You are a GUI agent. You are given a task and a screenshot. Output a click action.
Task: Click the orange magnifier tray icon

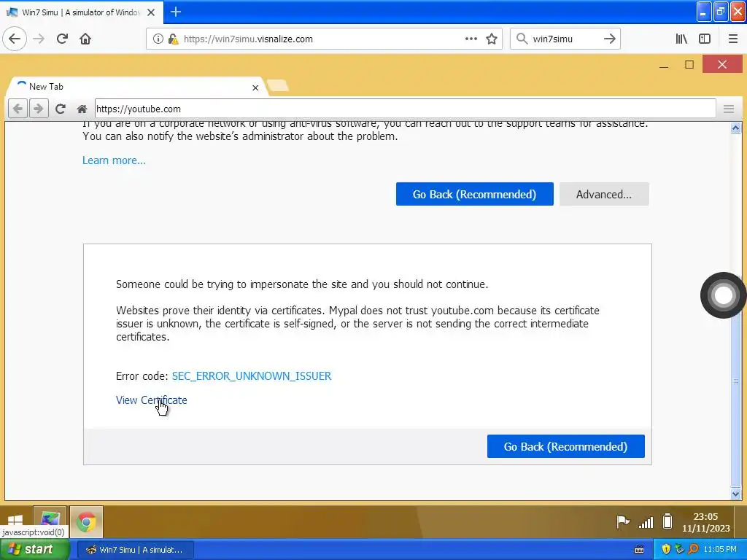tap(693, 550)
